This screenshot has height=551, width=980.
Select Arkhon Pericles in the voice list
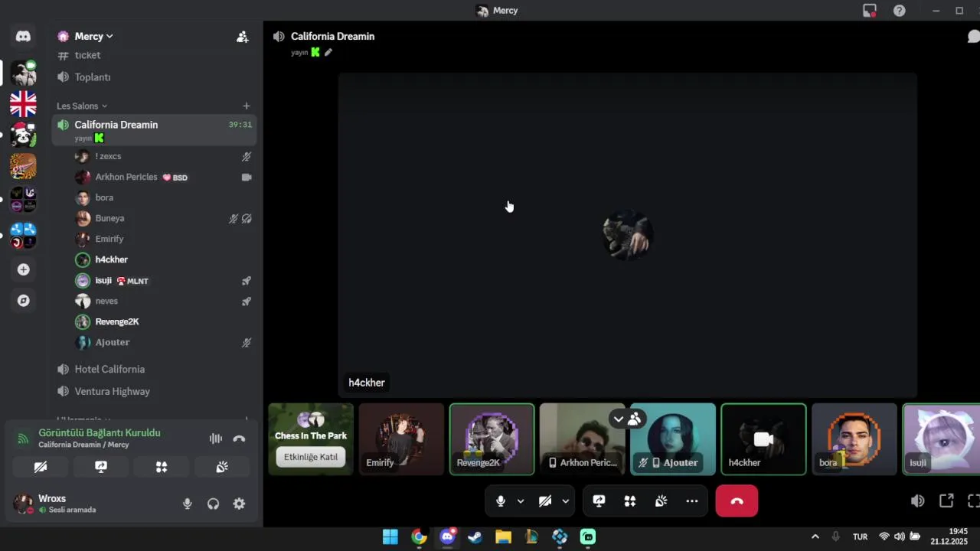pyautogui.click(x=164, y=177)
